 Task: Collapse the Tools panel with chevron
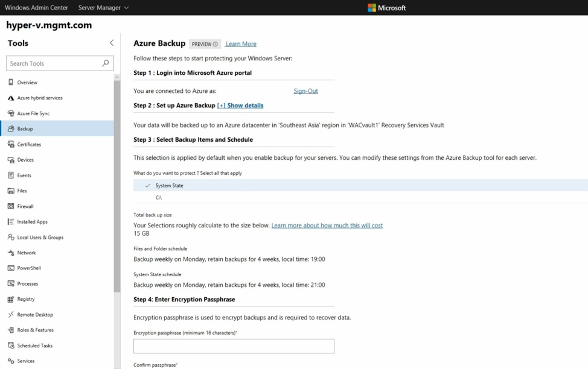tap(111, 43)
